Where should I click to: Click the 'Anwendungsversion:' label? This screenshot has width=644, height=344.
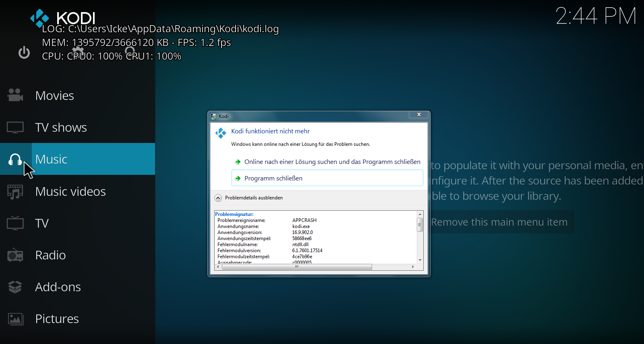(x=240, y=232)
